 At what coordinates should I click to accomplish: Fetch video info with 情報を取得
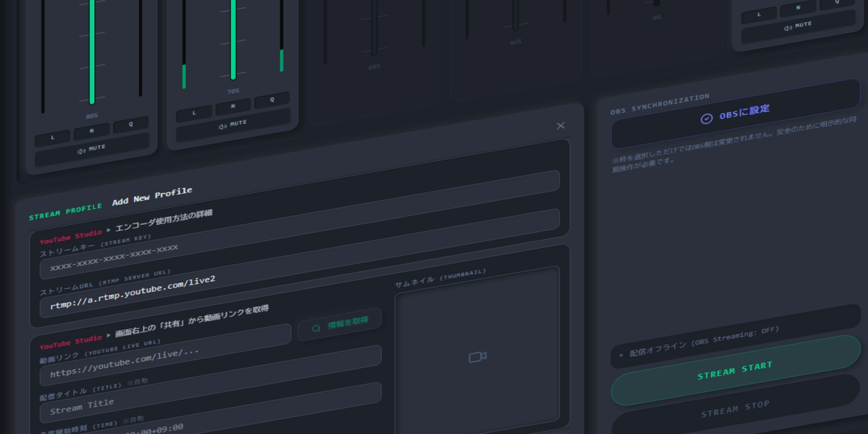[340, 324]
